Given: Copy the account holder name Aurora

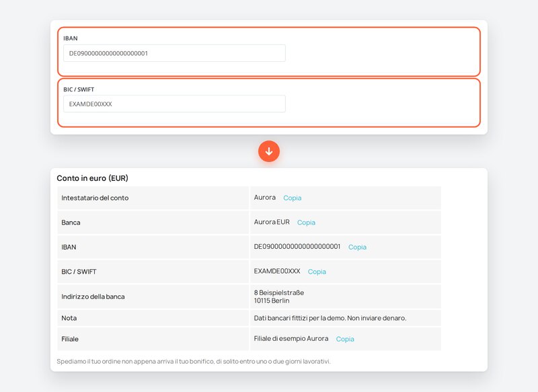Looking at the screenshot, I should click(x=293, y=198).
